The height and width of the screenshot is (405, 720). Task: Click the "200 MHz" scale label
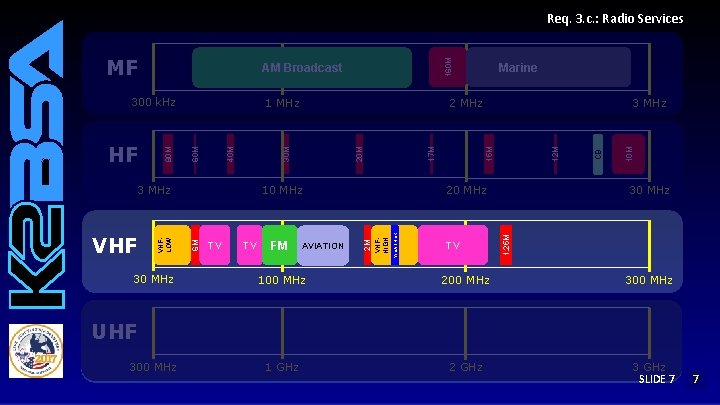point(465,280)
